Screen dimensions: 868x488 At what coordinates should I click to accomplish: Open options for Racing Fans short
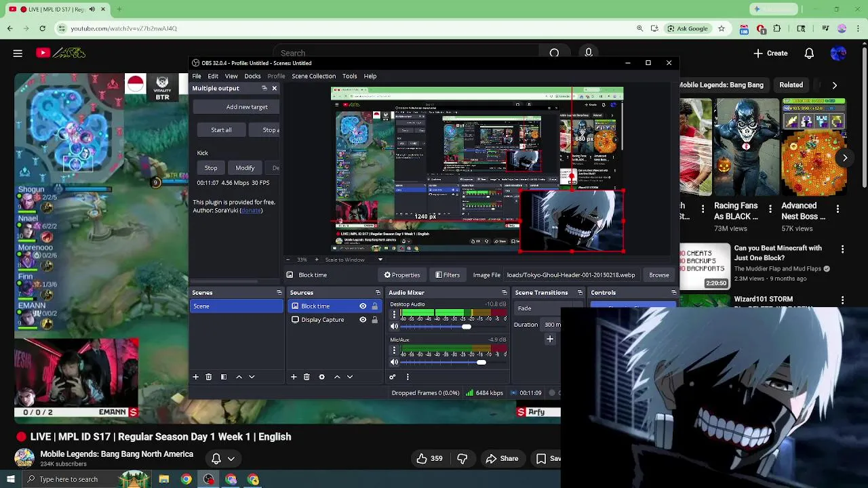[770, 209]
